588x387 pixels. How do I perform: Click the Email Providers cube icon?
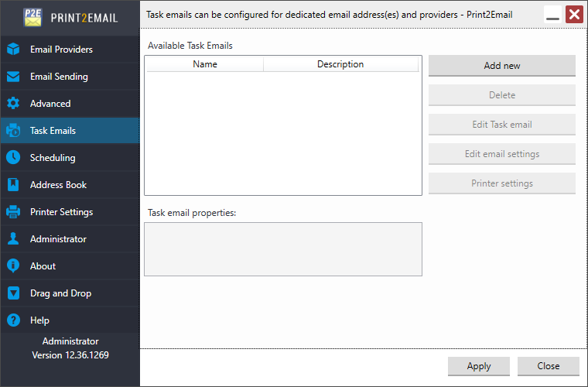13,50
